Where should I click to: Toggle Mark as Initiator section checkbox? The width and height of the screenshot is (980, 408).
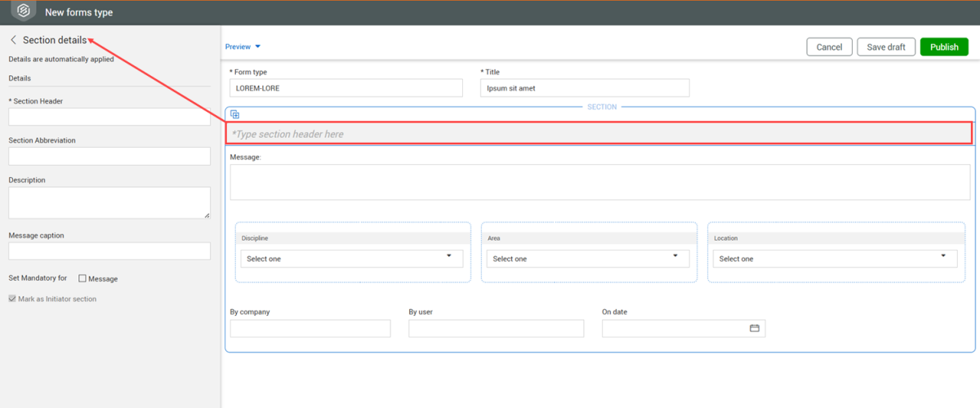[12, 299]
